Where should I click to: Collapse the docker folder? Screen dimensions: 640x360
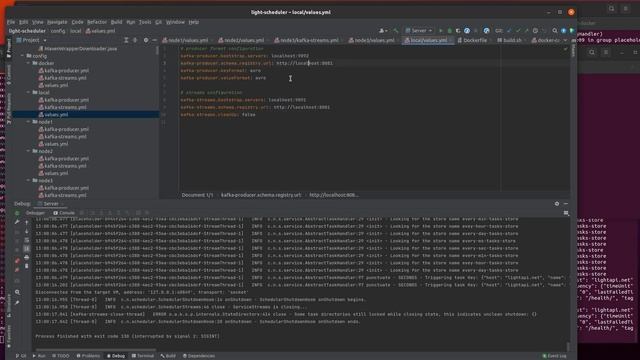pyautogui.click(x=28, y=63)
